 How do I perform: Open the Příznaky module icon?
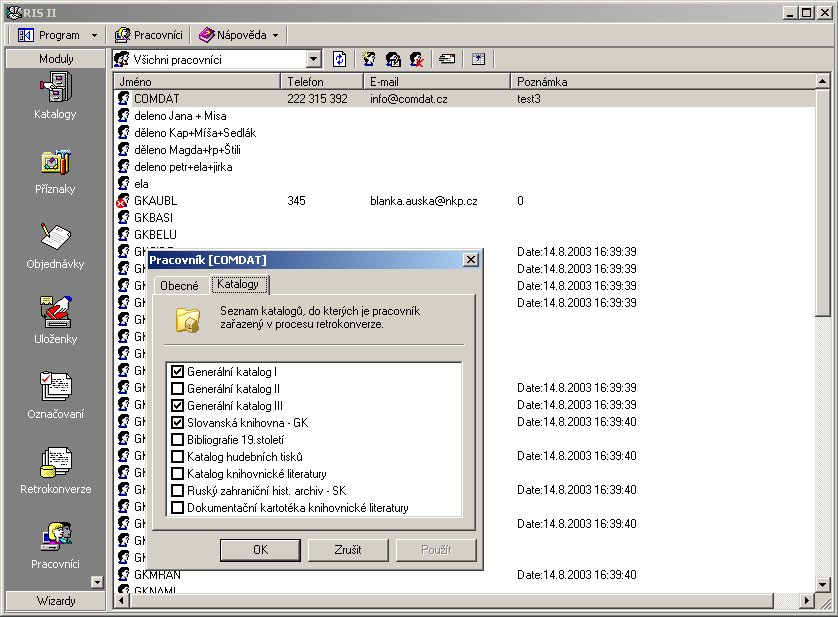55,163
